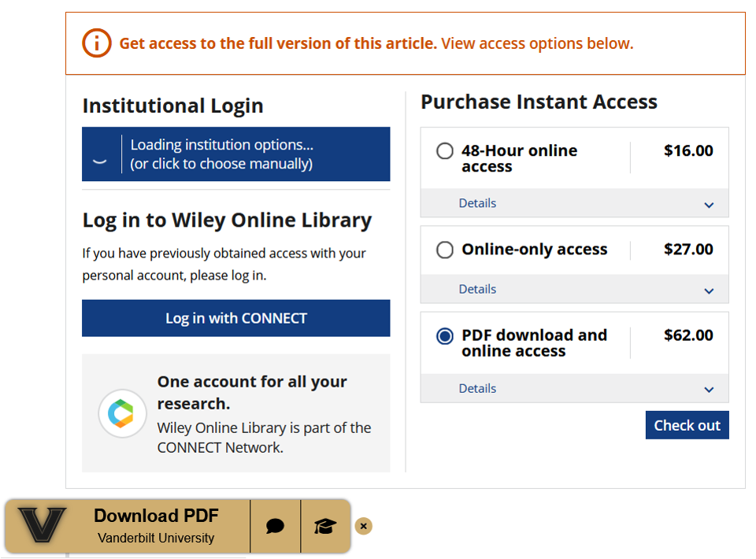
Task: Expand Details for 48-Hour online access
Action: pyautogui.click(x=477, y=203)
